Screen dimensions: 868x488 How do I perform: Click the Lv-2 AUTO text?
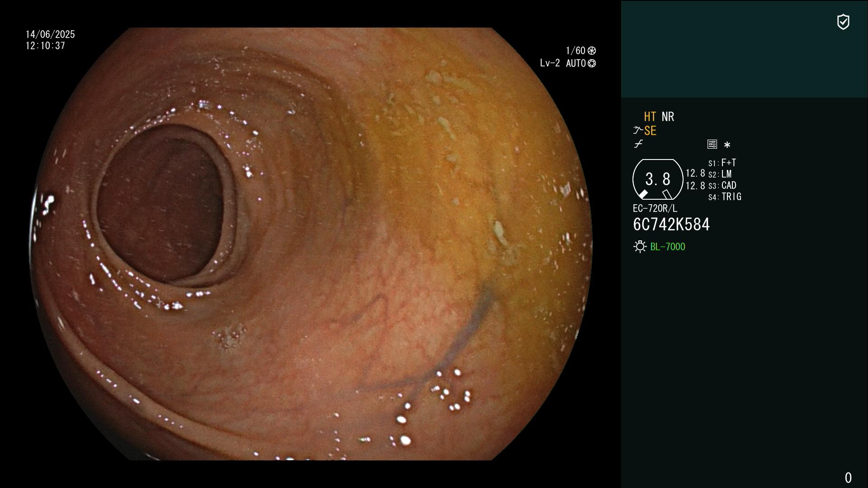pos(563,63)
